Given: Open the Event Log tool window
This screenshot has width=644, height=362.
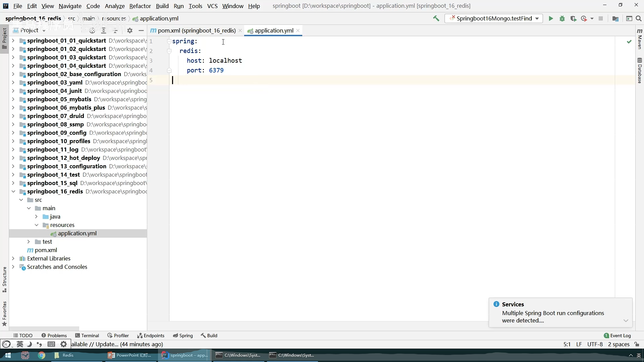Looking at the screenshot, I should (x=617, y=336).
